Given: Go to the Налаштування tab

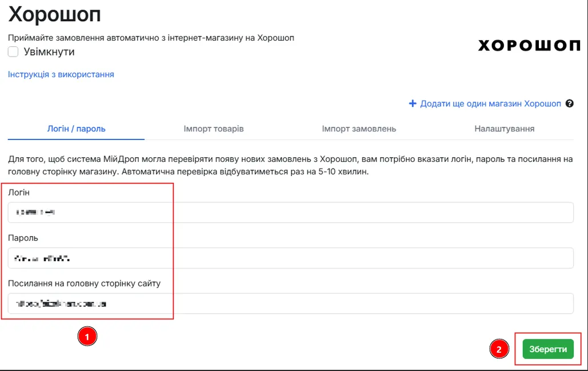Looking at the screenshot, I should [x=505, y=129].
